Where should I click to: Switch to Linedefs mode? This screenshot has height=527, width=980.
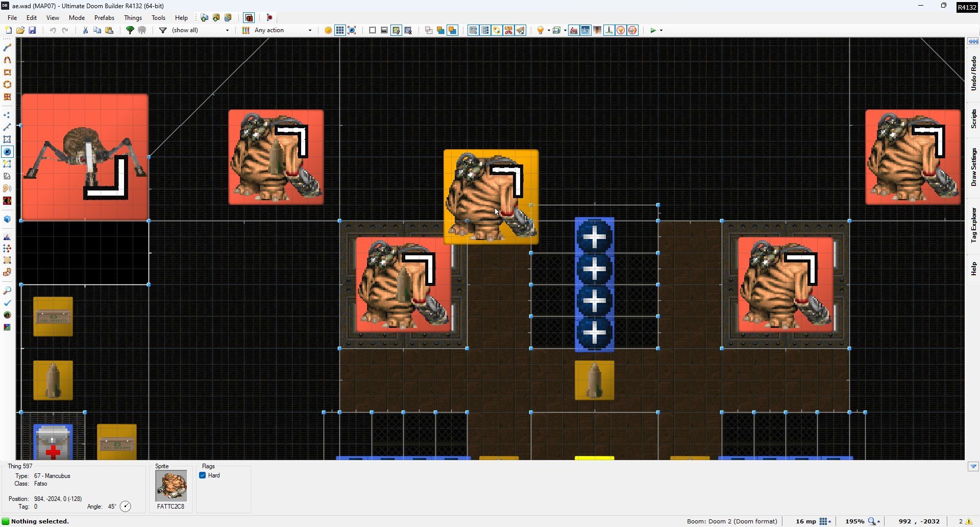pyautogui.click(x=7, y=127)
